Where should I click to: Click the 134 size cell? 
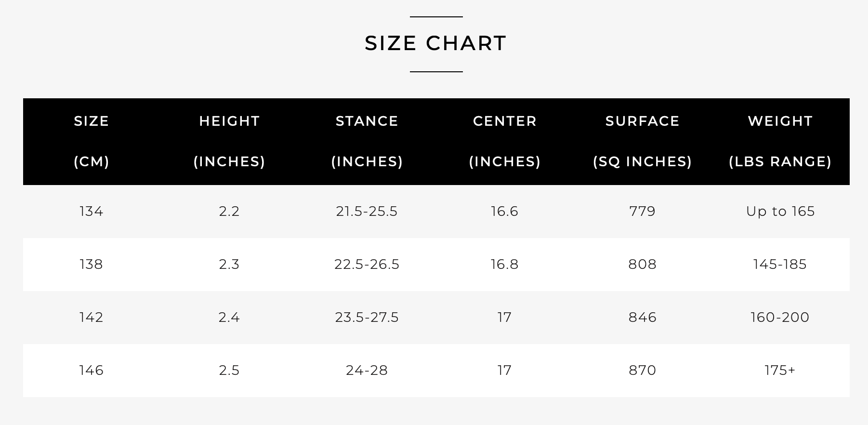pyautogui.click(x=92, y=212)
